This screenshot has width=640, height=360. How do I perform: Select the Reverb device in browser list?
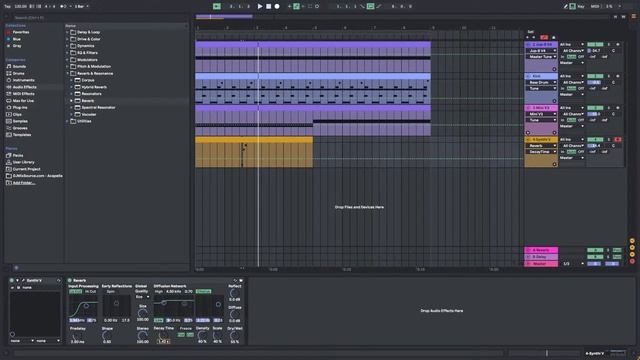click(x=88, y=101)
